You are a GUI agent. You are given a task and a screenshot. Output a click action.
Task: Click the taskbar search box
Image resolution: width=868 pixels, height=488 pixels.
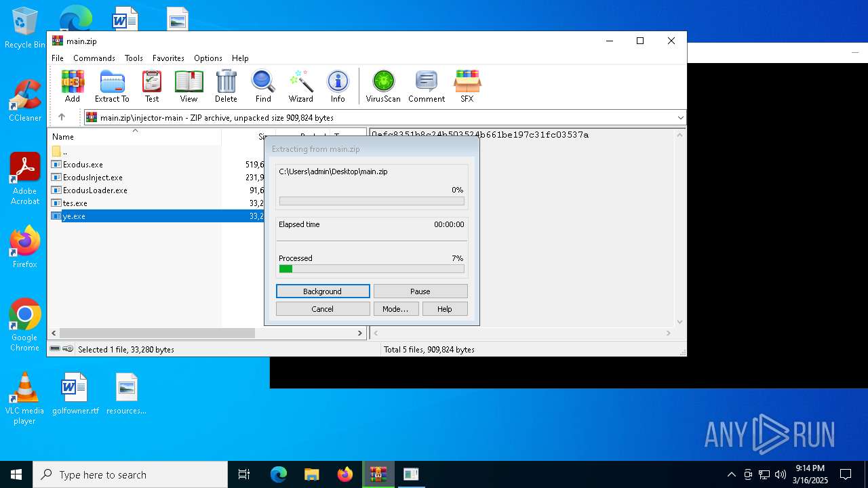(130, 474)
